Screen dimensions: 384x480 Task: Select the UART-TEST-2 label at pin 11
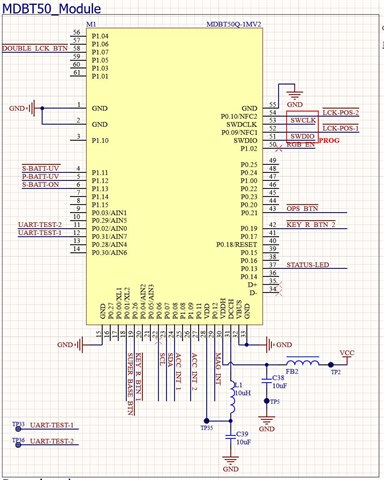click(40, 224)
